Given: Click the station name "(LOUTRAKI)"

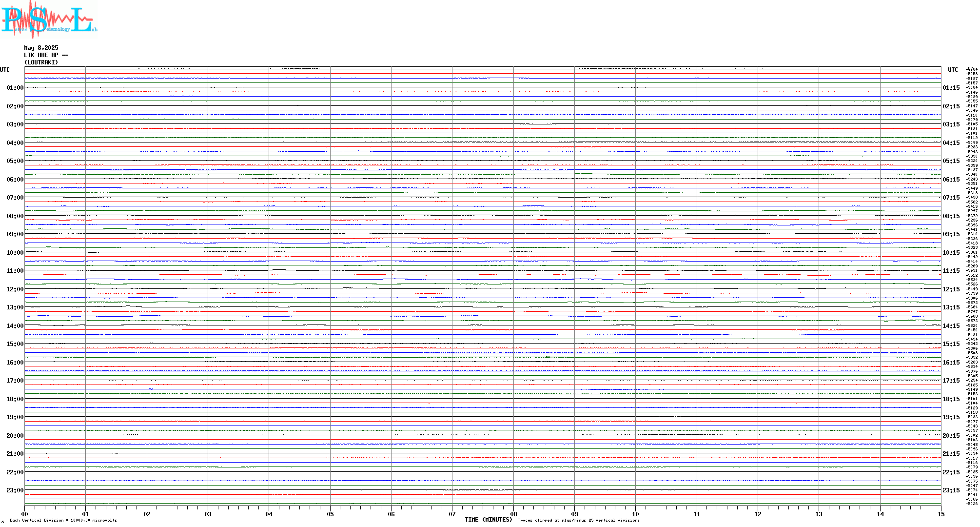Looking at the screenshot, I should pos(41,62).
